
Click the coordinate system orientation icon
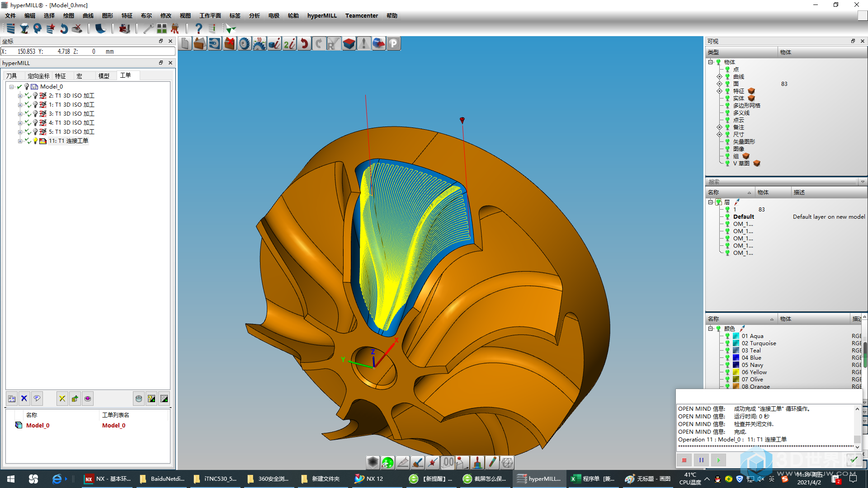[378, 363]
